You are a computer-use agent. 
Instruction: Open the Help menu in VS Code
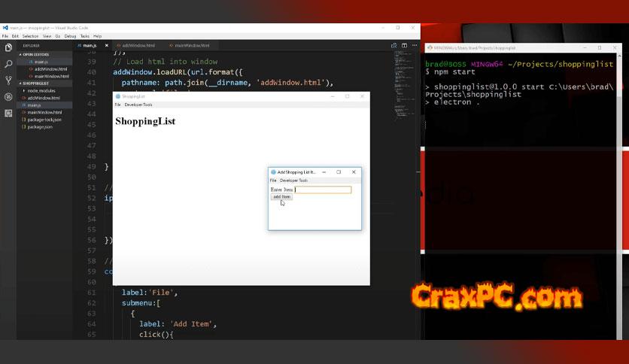pyautogui.click(x=98, y=36)
